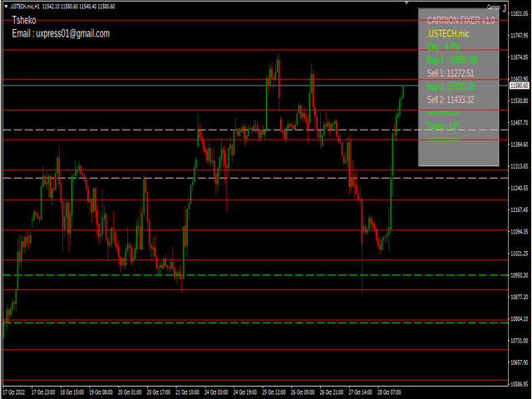The width and height of the screenshot is (532, 399).
Task: Click the 24 Oct 03:00 time label
Action: click(216, 392)
